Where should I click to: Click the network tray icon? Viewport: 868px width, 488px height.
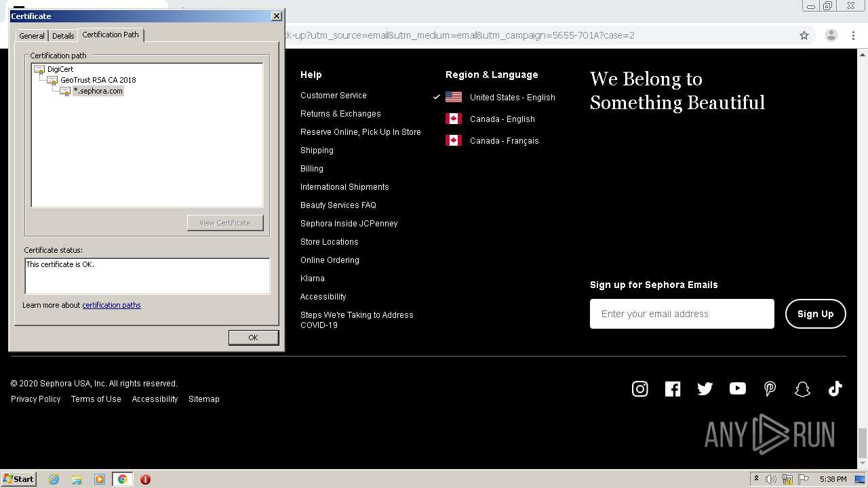pos(787,479)
